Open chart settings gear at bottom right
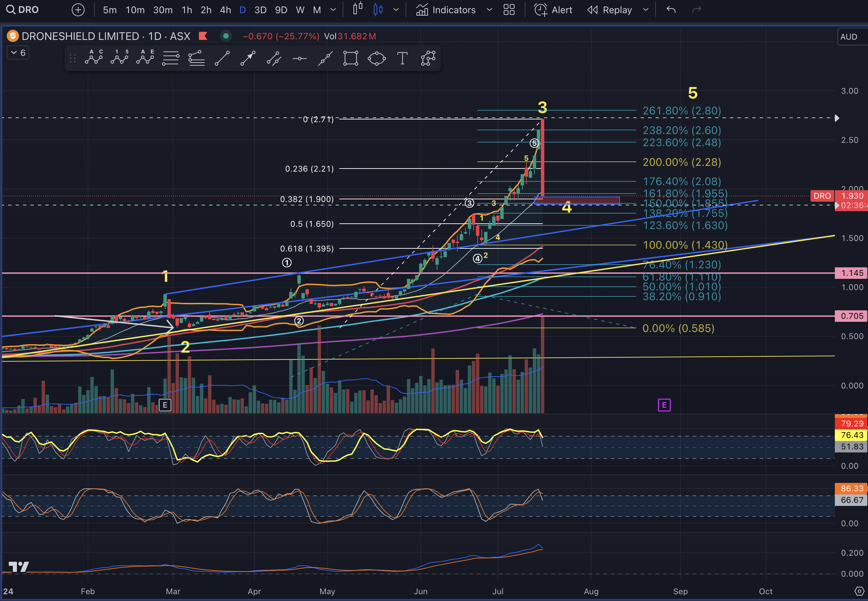The height and width of the screenshot is (601, 868). click(x=859, y=591)
